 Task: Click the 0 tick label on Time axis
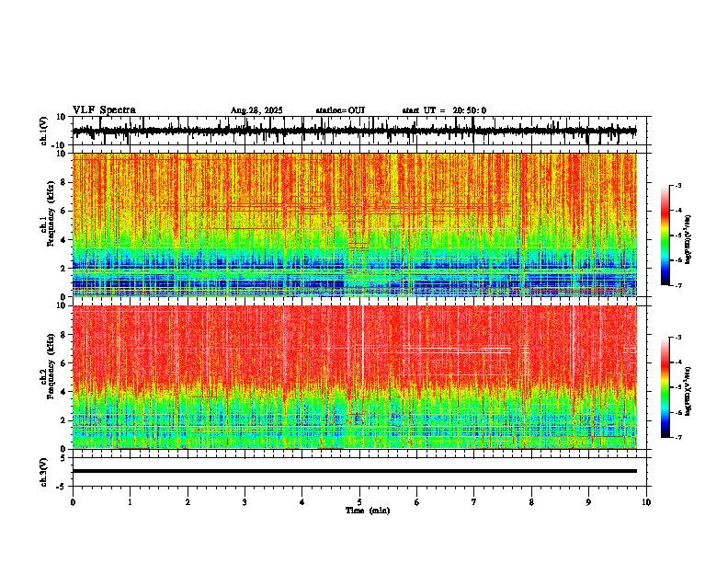click(x=73, y=502)
